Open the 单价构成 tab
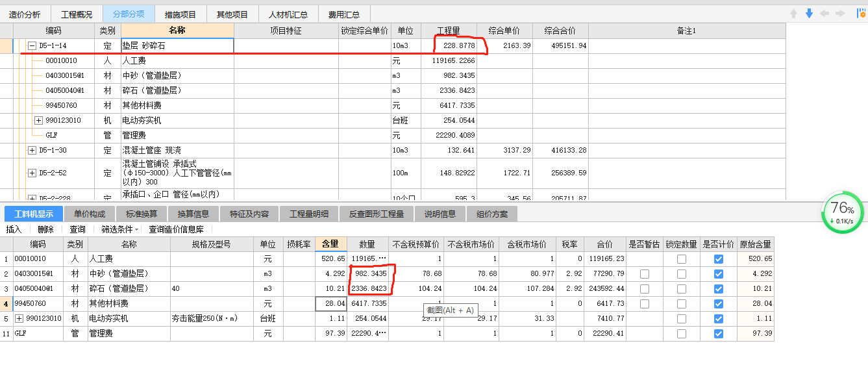Screen dimensions: 868x376 click(89, 214)
